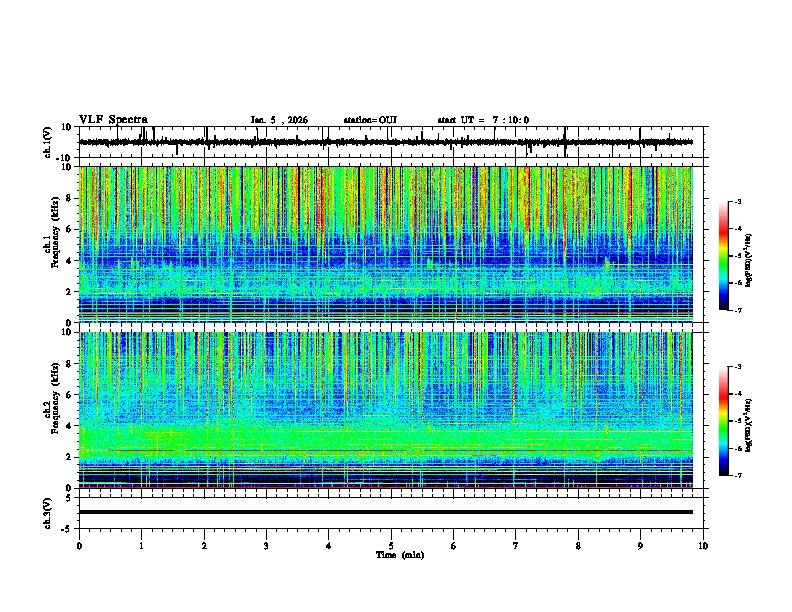The image size is (792, 612).
Task: Click the ch.1 spectrogram color scale bar
Action: 723,256
